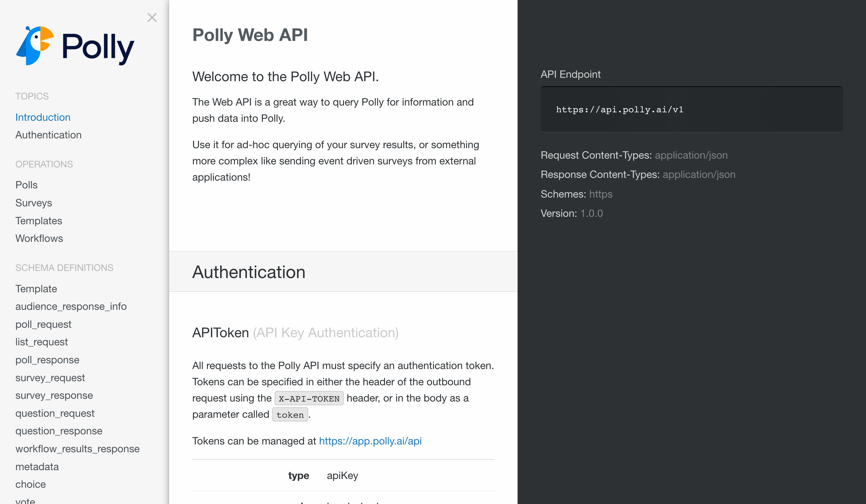View the metadata schema definition
This screenshot has height=504, width=866.
click(x=37, y=466)
